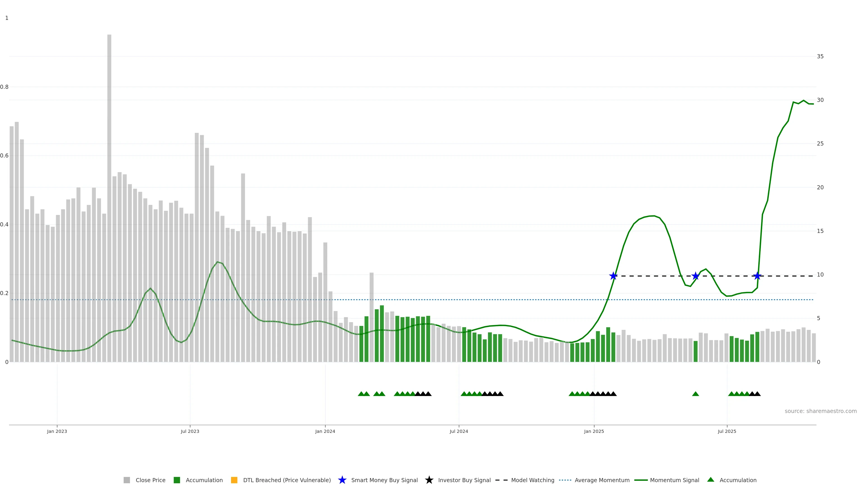Screen dimensions: 868x488
Task: Click the dashed Model Watching legend line
Action: (501, 480)
